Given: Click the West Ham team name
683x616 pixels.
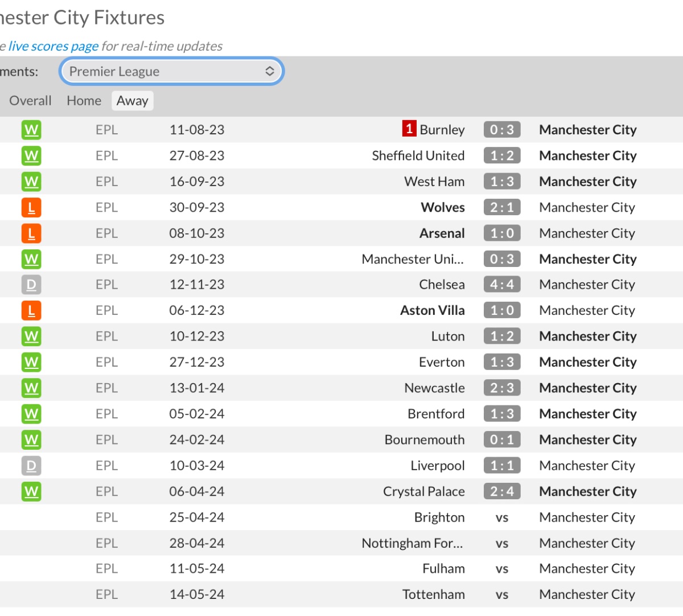Looking at the screenshot, I should click(x=434, y=182).
